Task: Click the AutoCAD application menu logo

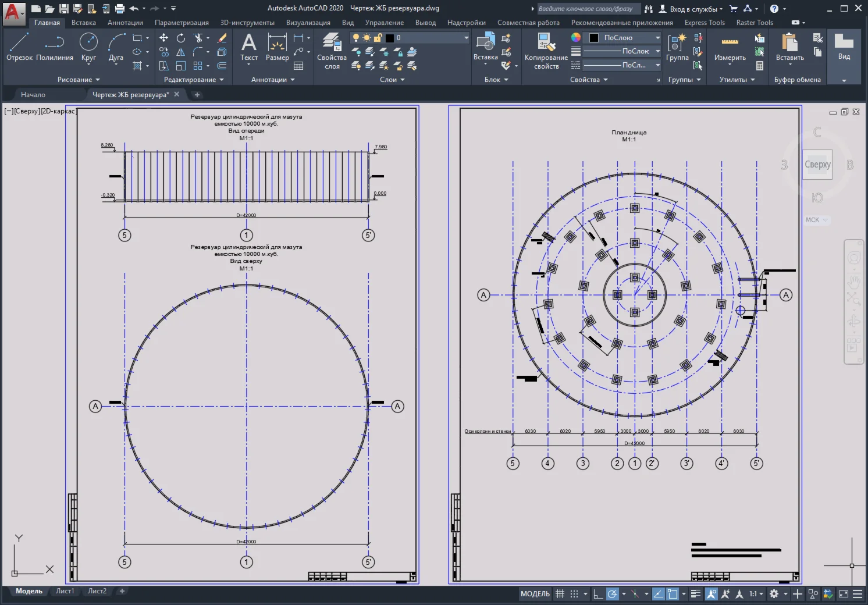Action: point(13,13)
